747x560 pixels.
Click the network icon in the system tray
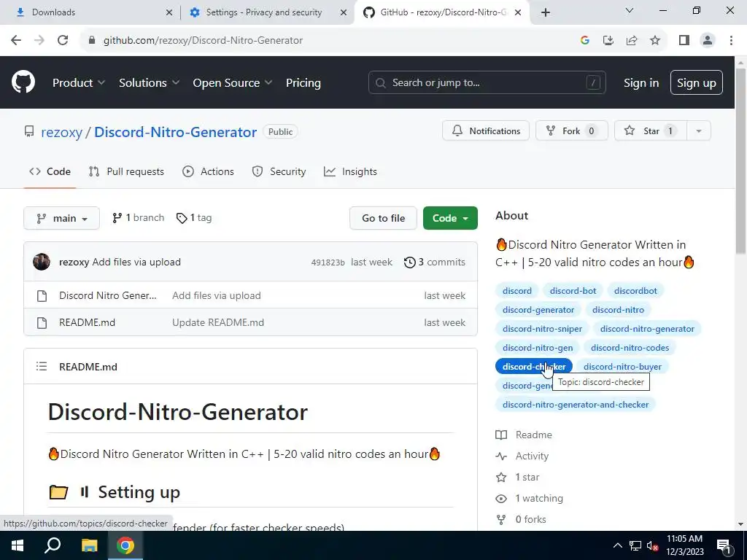pos(635,545)
